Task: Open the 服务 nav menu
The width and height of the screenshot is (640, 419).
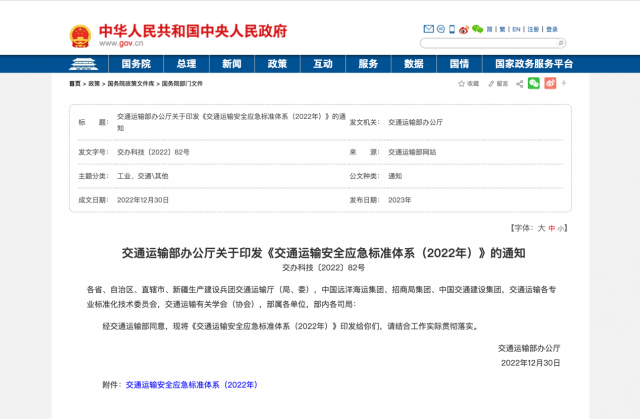Action: tap(369, 64)
